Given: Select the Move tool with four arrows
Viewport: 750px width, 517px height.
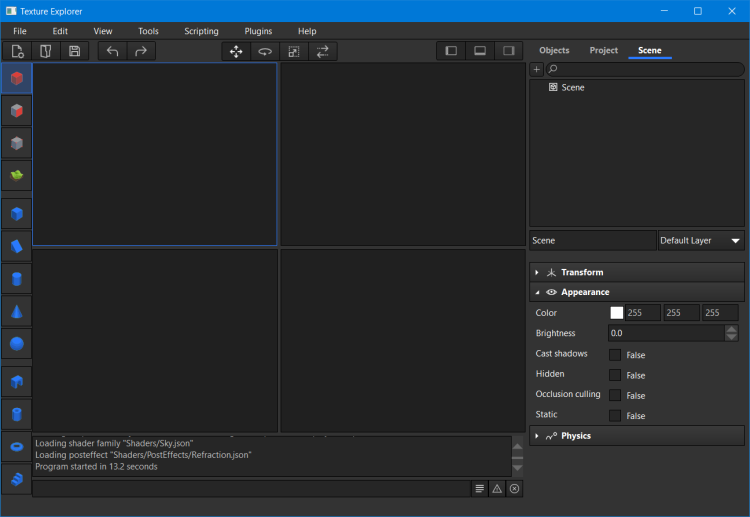Looking at the screenshot, I should pos(236,51).
